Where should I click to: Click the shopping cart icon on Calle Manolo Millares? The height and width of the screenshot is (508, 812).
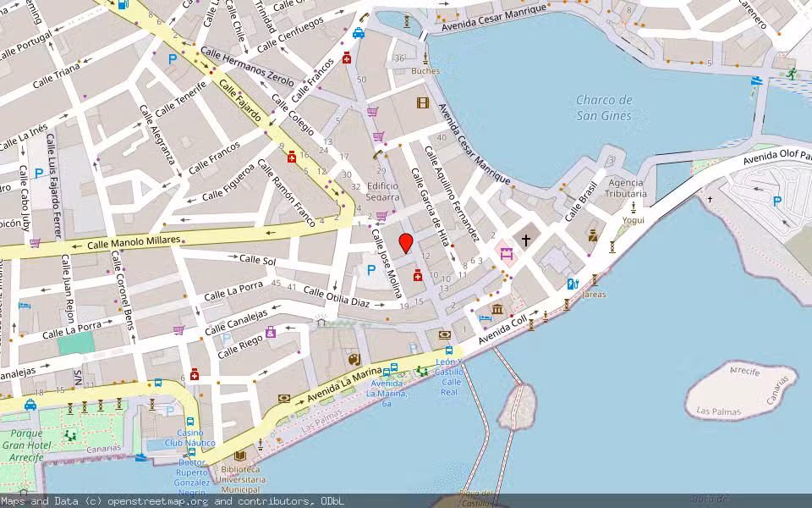(x=35, y=243)
